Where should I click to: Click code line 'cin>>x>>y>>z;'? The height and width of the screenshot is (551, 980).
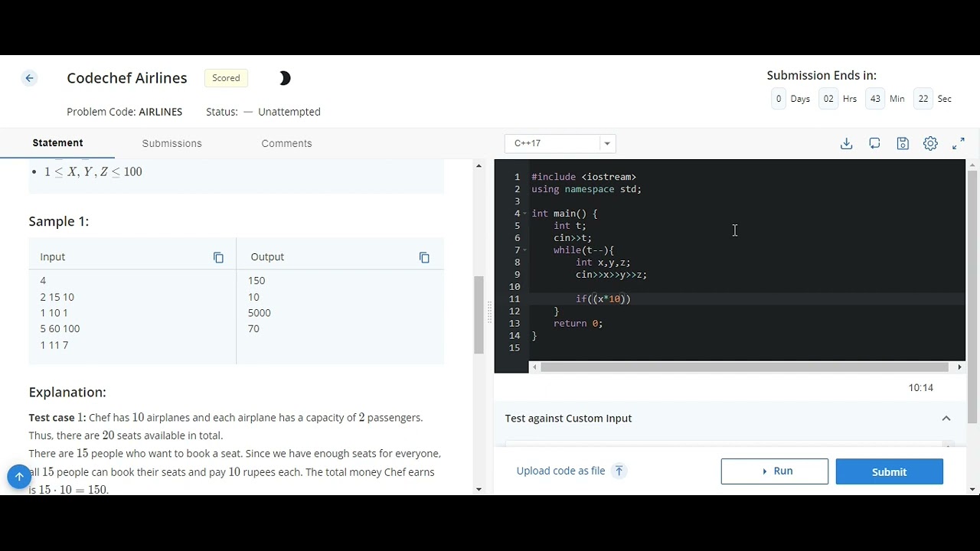[611, 275]
